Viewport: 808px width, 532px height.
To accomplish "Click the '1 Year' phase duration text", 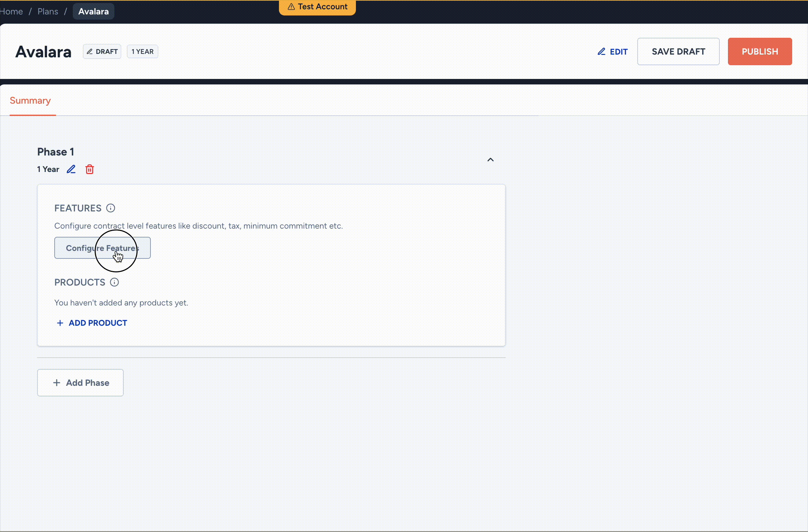I will click(x=48, y=169).
